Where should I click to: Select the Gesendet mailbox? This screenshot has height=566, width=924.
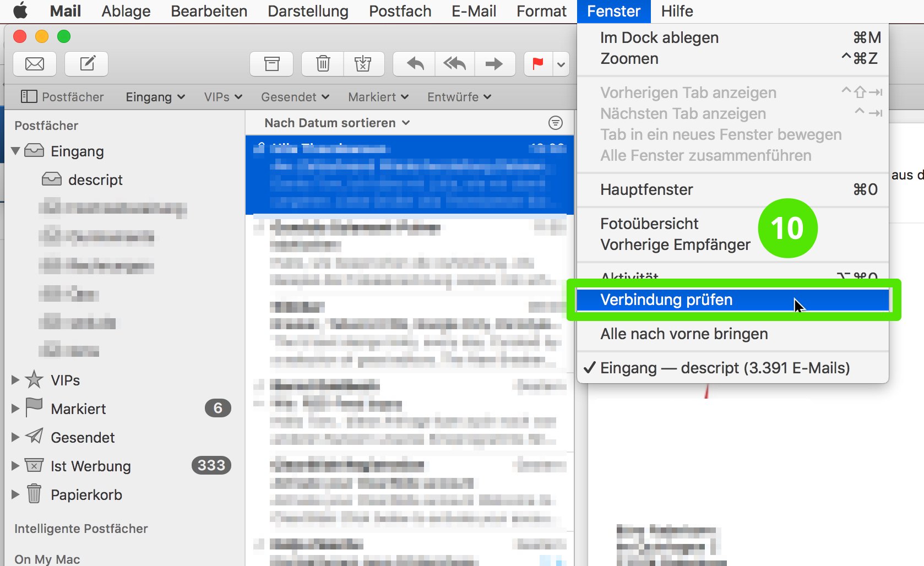pyautogui.click(x=70, y=437)
